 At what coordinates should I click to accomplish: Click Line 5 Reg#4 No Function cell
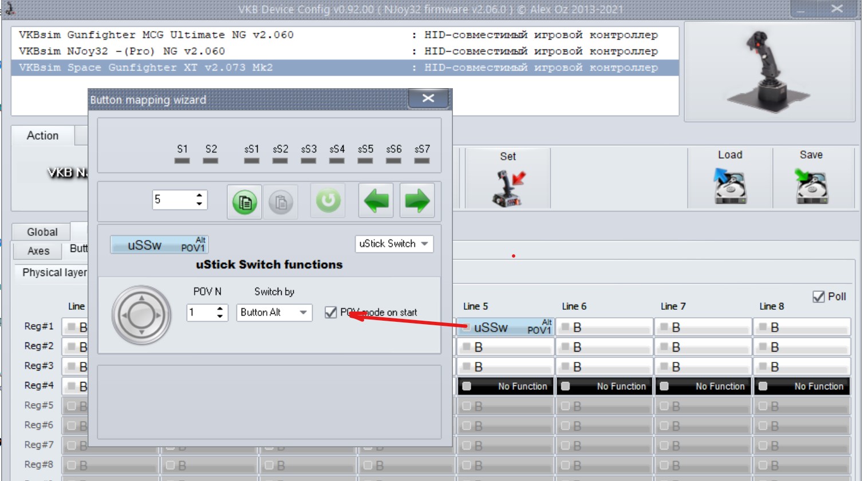click(x=506, y=386)
